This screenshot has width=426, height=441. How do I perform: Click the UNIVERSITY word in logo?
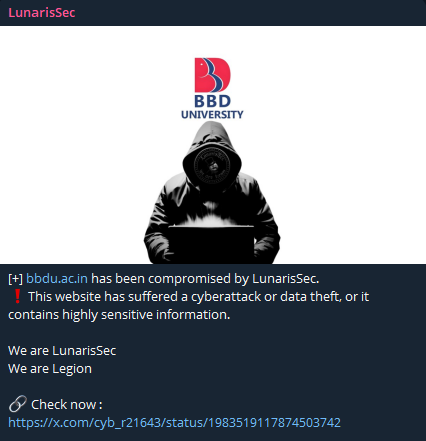[212, 114]
